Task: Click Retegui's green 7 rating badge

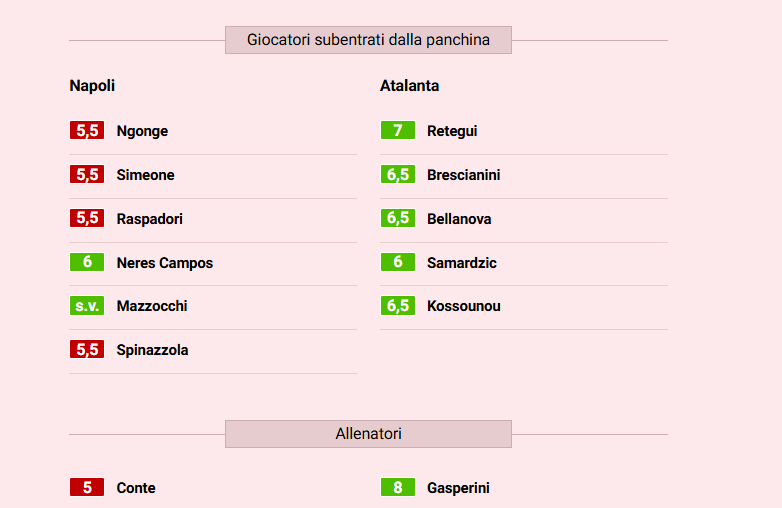Action: 397,131
